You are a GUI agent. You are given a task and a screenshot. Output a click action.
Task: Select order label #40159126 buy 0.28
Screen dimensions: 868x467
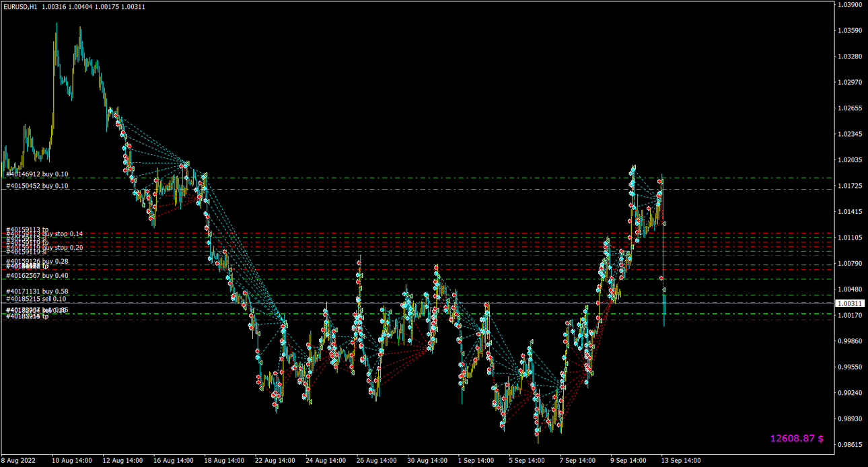click(x=37, y=261)
